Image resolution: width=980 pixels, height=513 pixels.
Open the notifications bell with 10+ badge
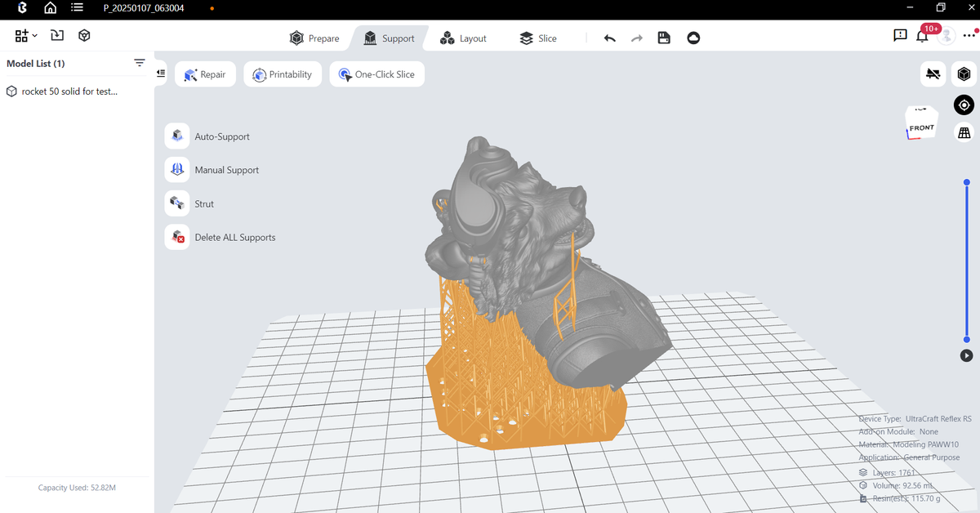(923, 35)
